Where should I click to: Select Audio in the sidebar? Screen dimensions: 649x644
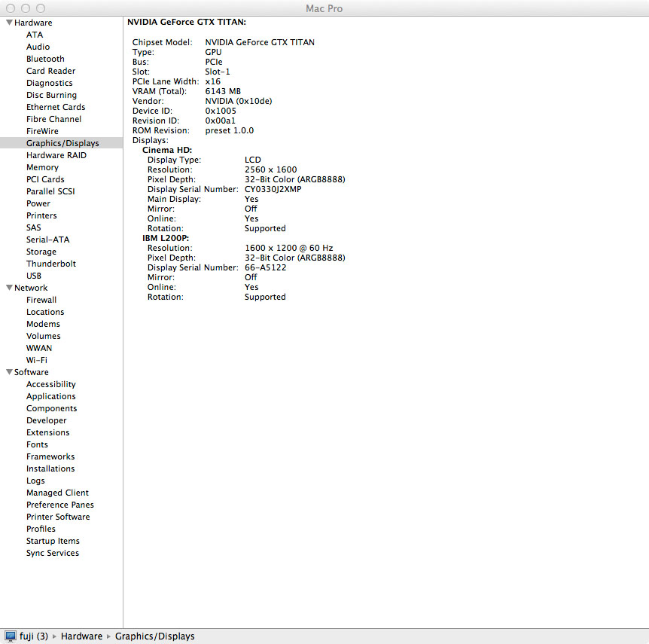pos(38,47)
